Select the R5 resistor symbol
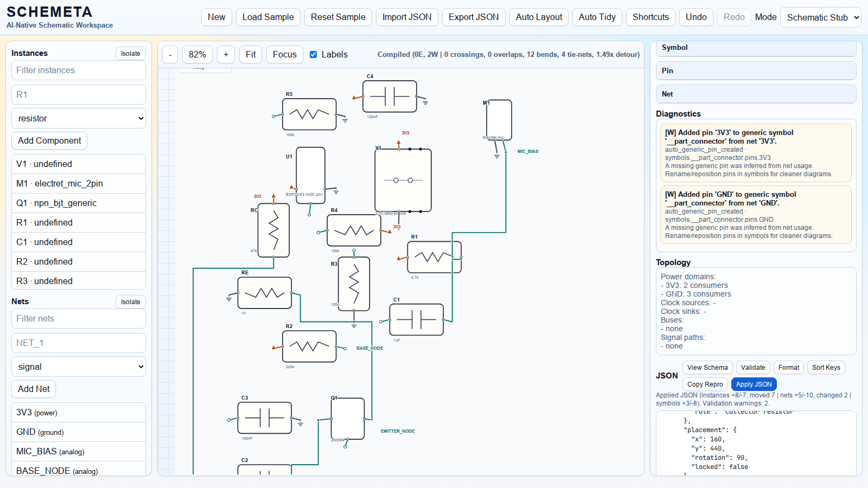The width and height of the screenshot is (868, 488). pos(309,114)
